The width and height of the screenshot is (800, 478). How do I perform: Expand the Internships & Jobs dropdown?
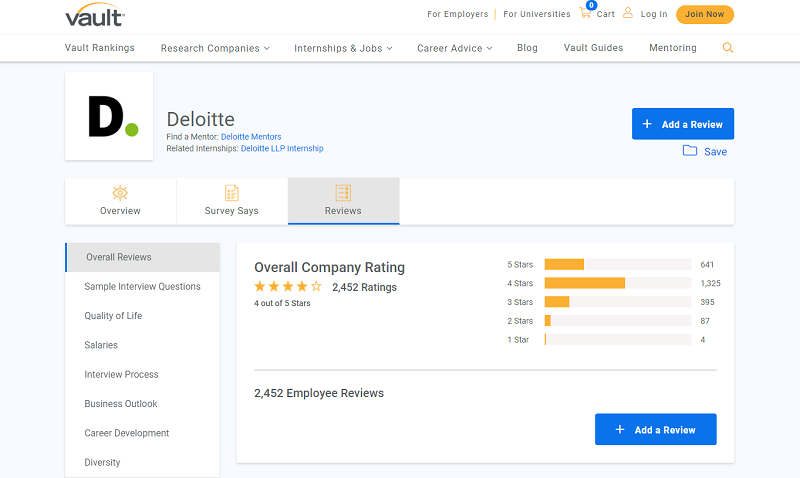pyautogui.click(x=343, y=48)
